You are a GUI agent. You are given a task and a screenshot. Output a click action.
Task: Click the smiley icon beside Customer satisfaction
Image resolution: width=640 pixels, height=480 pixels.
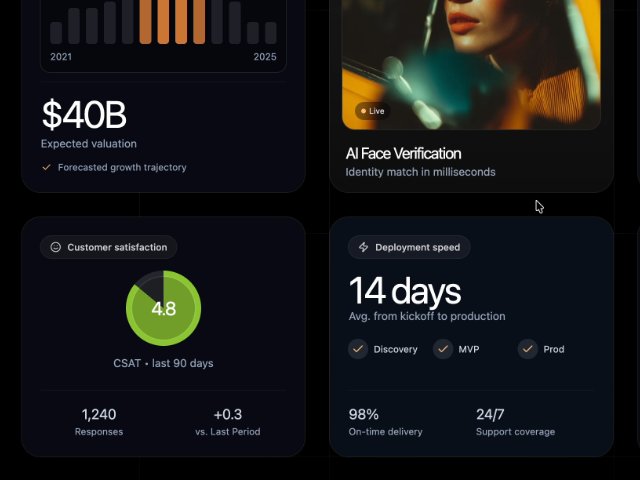pos(56,247)
